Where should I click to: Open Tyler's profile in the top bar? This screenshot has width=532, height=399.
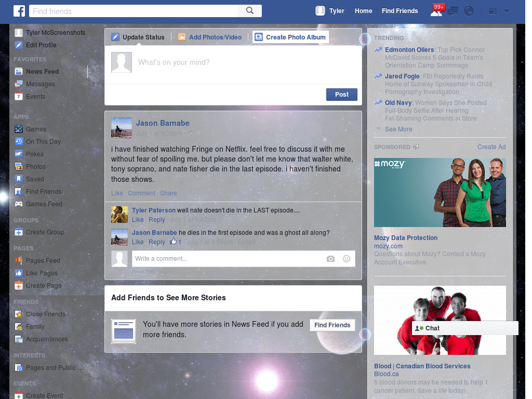(x=330, y=11)
